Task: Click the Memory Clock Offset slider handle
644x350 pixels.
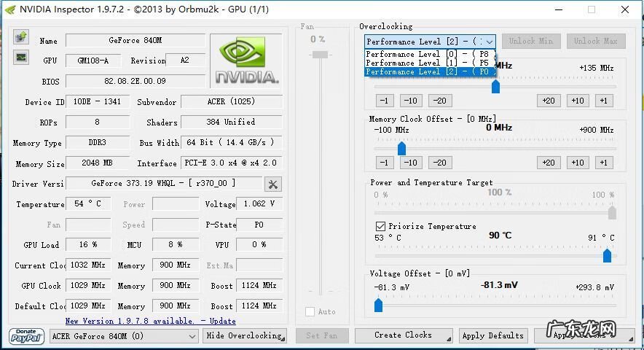Action: click(401, 149)
